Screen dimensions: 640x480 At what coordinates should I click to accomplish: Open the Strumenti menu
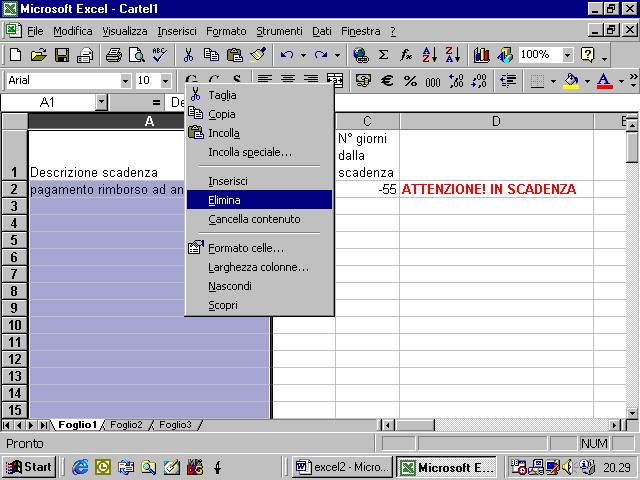coord(279,31)
